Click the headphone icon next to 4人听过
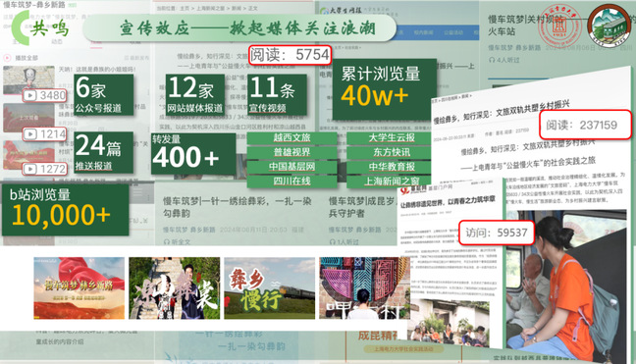The height and width of the screenshot is (364, 636). 492,60
